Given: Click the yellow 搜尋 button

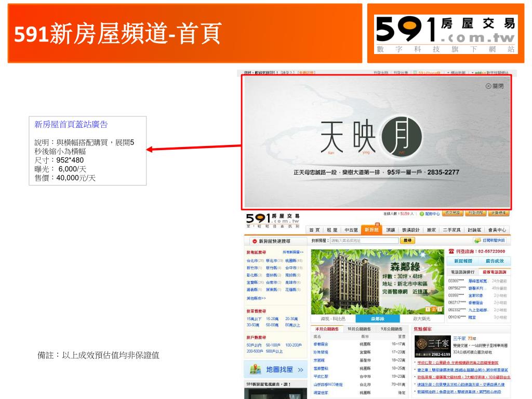Looking at the screenshot, I should point(407,241).
